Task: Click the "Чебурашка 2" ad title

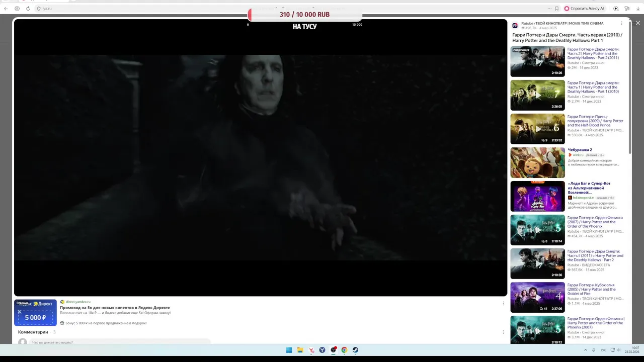Action: (580, 150)
